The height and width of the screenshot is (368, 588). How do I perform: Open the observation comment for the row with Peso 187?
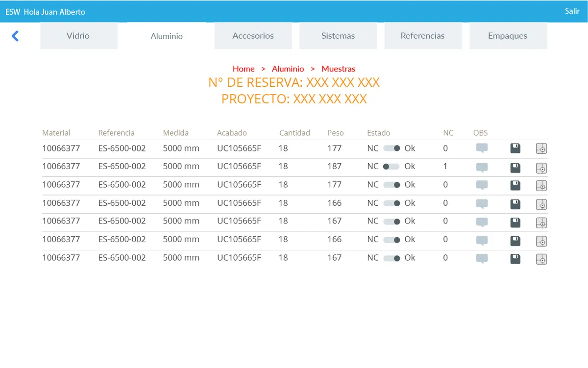point(482,167)
